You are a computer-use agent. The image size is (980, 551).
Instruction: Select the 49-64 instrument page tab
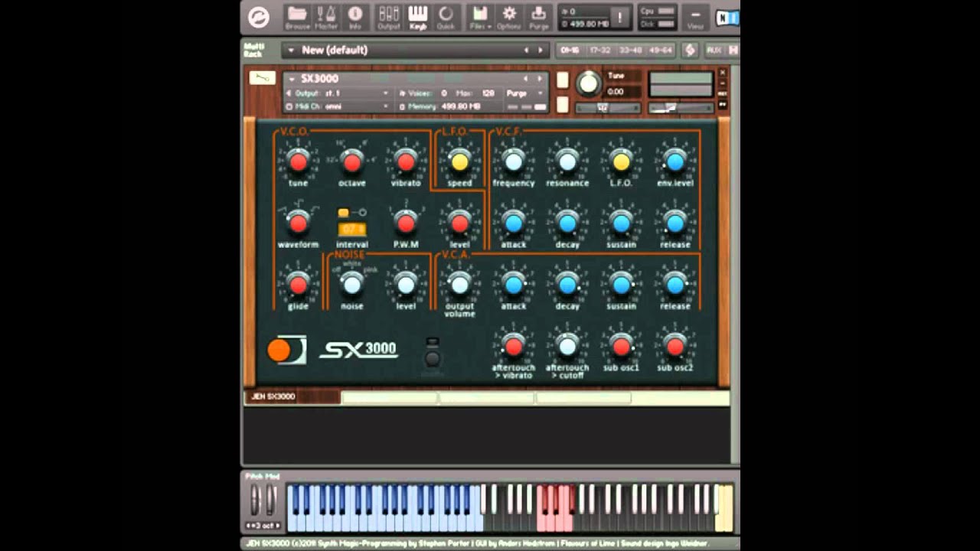pos(660,51)
